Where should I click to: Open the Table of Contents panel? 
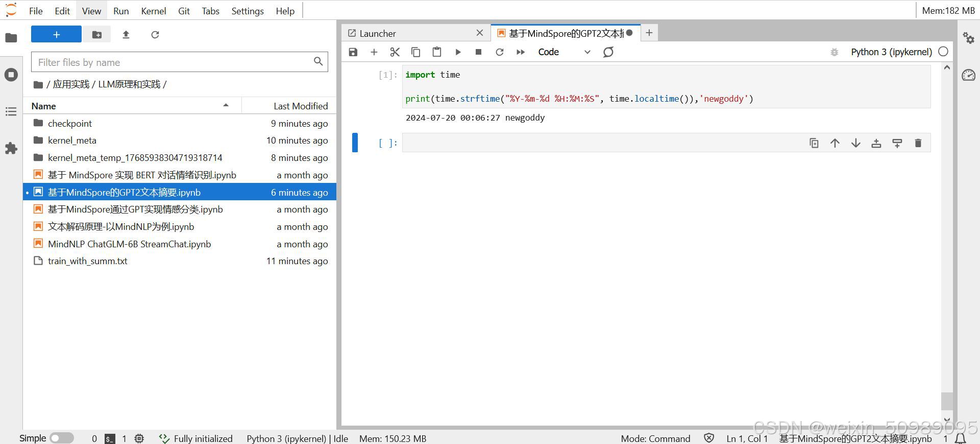coord(11,111)
